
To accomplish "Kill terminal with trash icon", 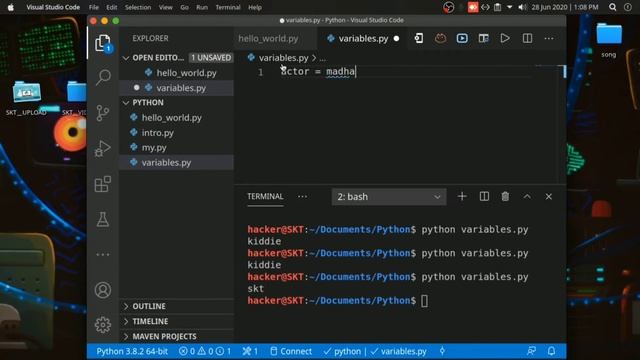I will pos(505,197).
